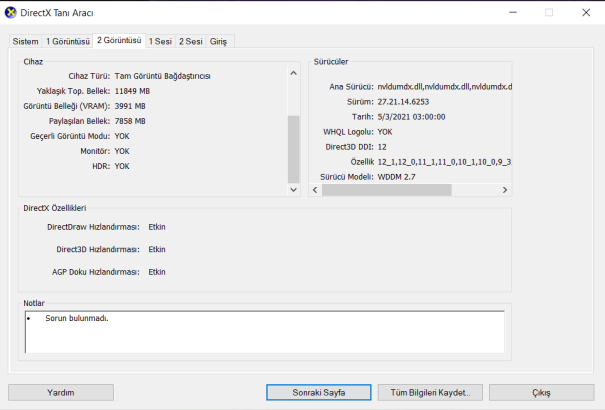Viewport: 605px width, 410px height.
Task: Click the Sürücüler scroll left arrow
Action: (x=315, y=190)
